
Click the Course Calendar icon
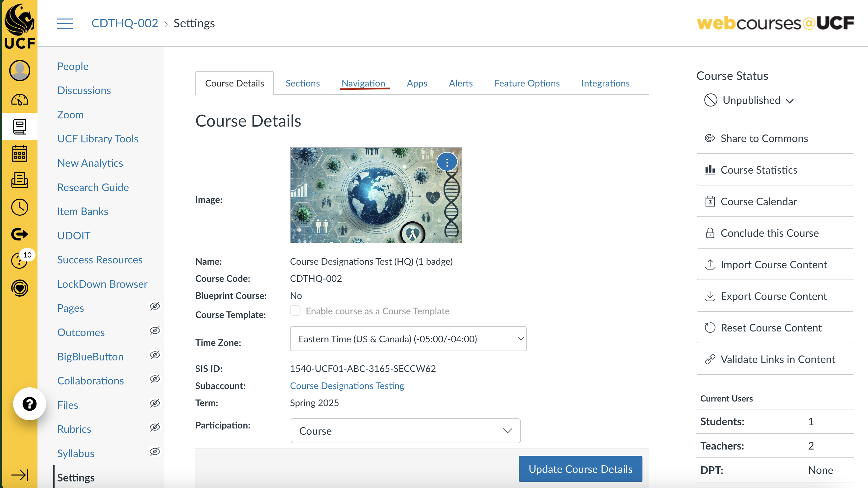tap(710, 201)
